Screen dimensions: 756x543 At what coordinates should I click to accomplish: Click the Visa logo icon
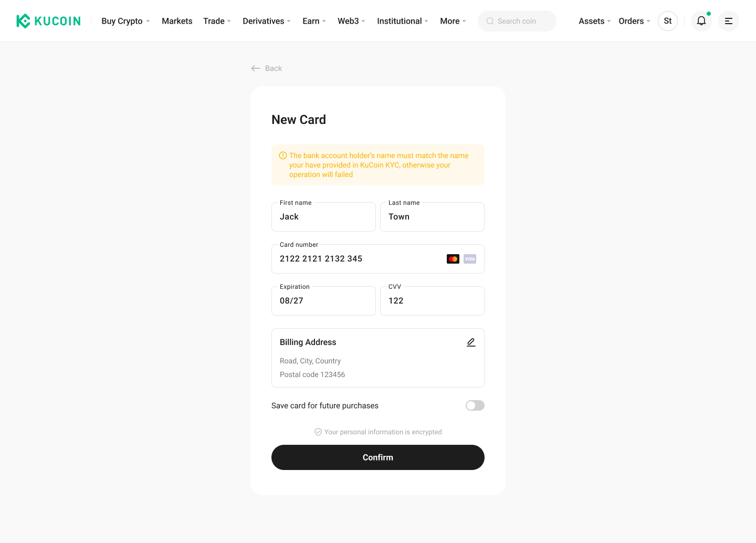(470, 259)
